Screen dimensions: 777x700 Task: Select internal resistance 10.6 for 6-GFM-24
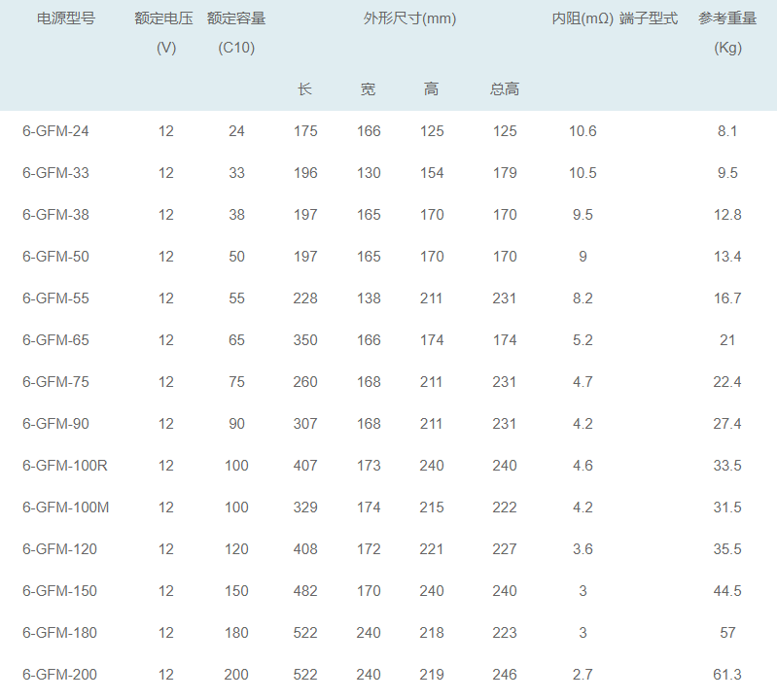tap(583, 131)
